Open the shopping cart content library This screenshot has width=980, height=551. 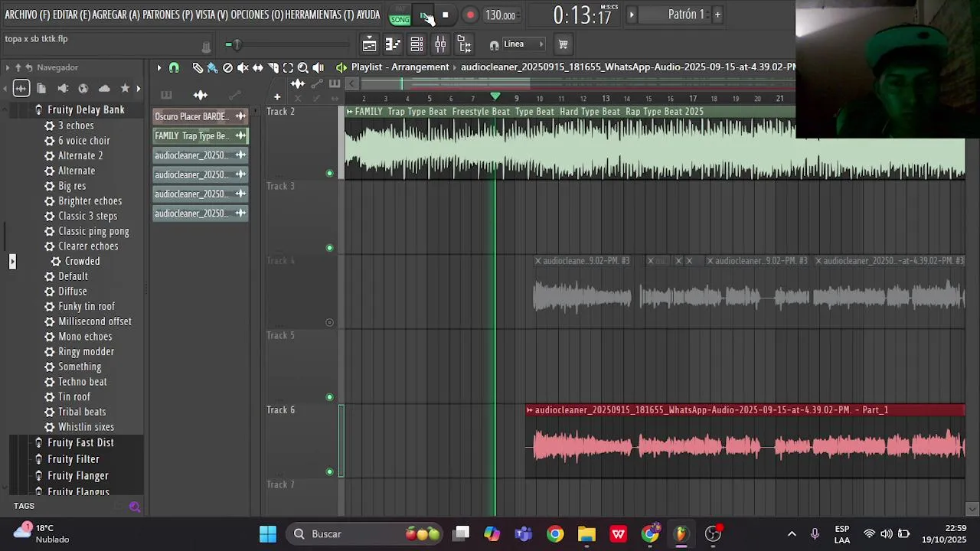tap(563, 44)
